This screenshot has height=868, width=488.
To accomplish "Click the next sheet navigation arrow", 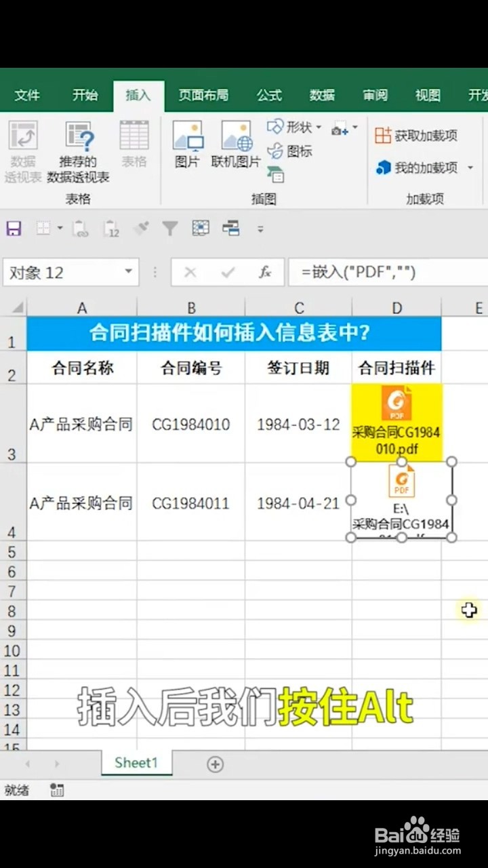I will click(x=57, y=764).
